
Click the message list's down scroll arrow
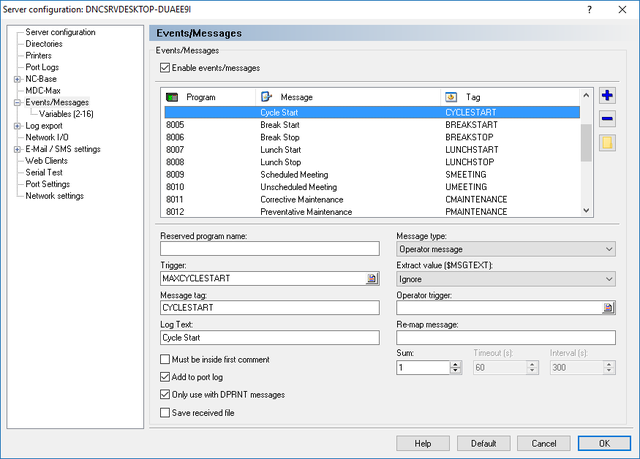(586, 211)
